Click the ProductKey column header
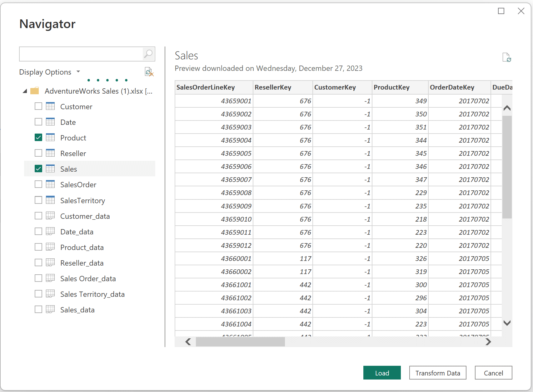This screenshot has height=392, width=533. (400, 87)
